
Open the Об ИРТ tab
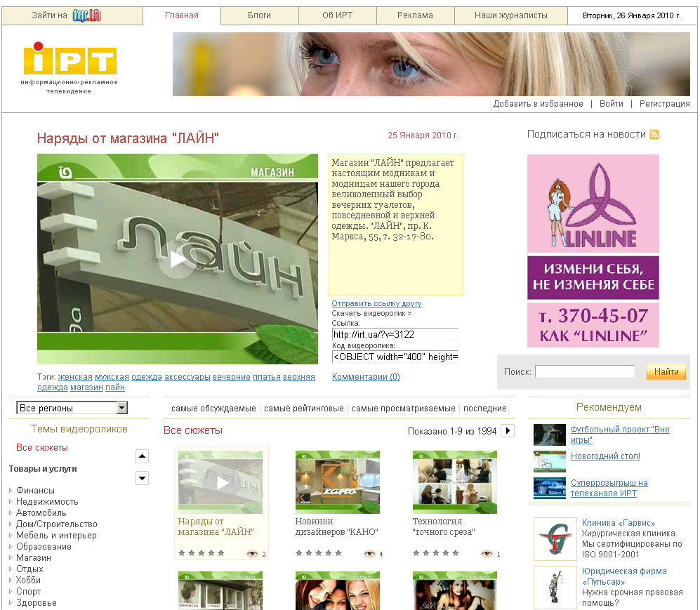tap(338, 15)
